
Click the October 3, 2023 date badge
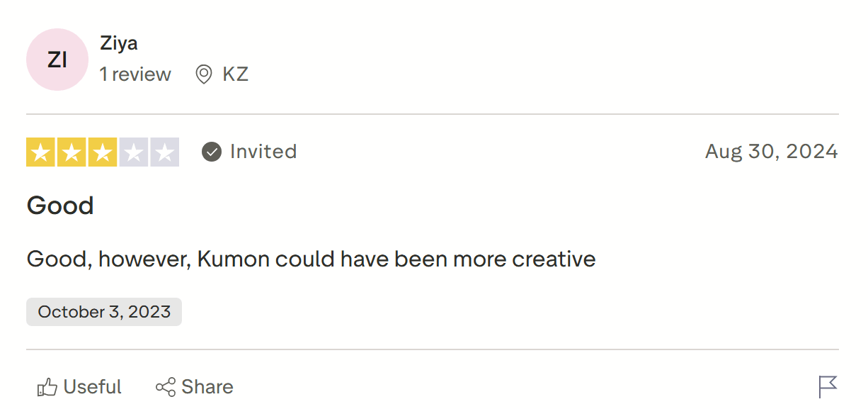(x=104, y=312)
